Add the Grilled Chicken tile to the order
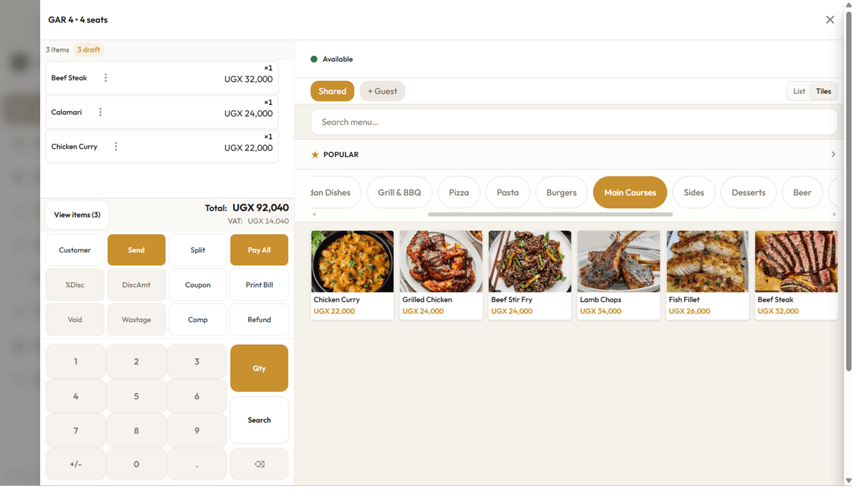Viewport: 860px width, 504px height. point(441,275)
